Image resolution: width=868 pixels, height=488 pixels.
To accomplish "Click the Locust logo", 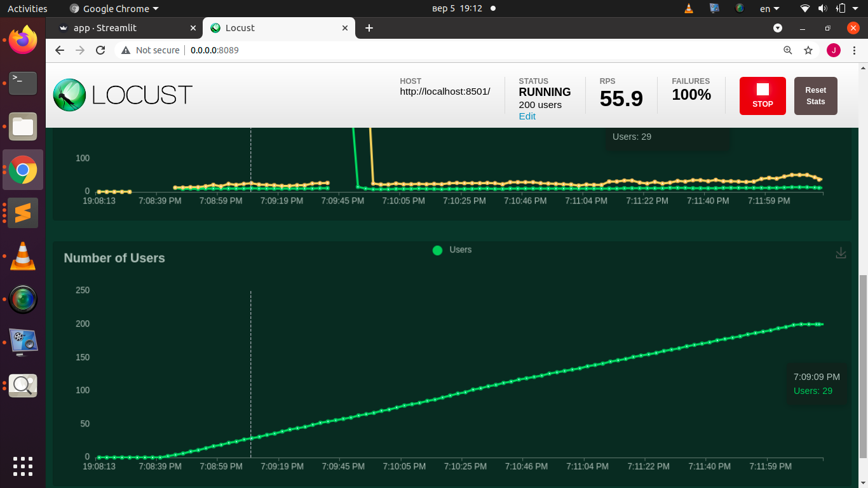I will click(123, 95).
